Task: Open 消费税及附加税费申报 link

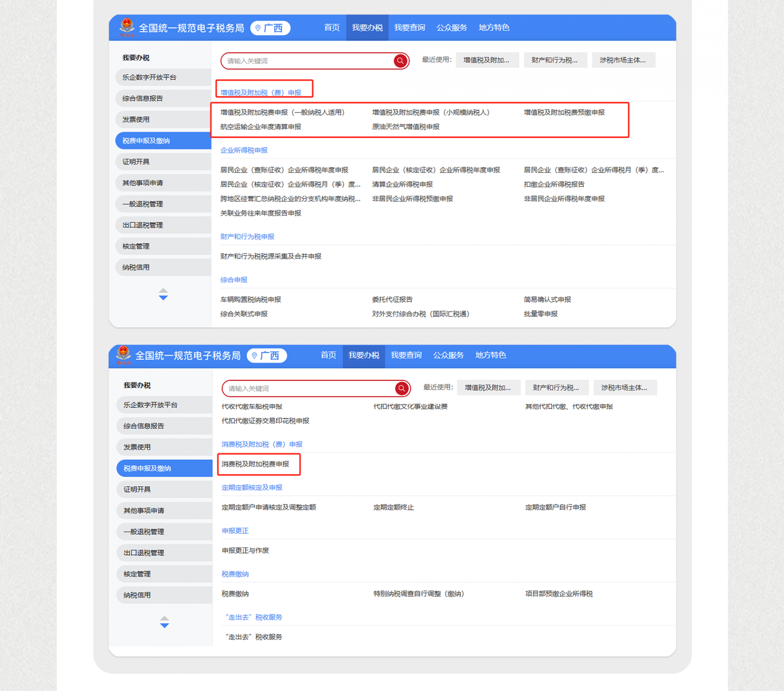Action: [255, 464]
